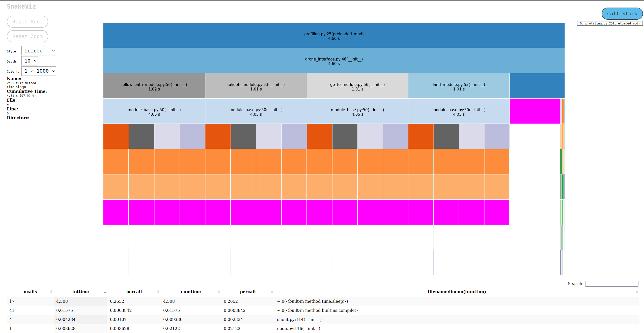
Task: Zoom into the drone_interface.py:46 block
Action: coord(333,60)
